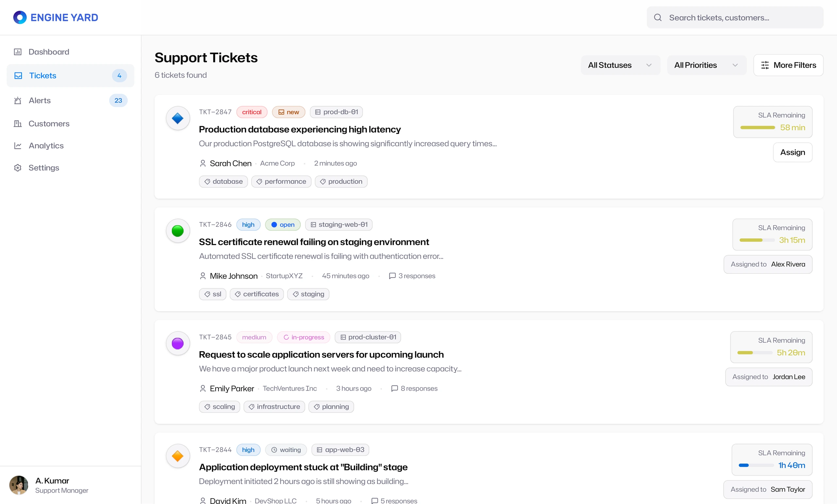Open More Filters options
The width and height of the screenshot is (837, 504).
click(788, 65)
